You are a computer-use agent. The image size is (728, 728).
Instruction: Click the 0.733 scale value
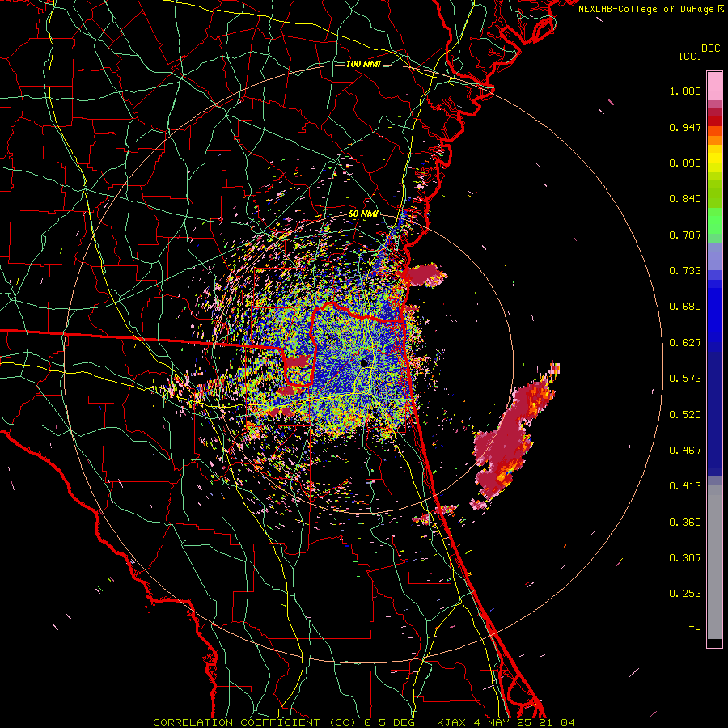tap(685, 271)
